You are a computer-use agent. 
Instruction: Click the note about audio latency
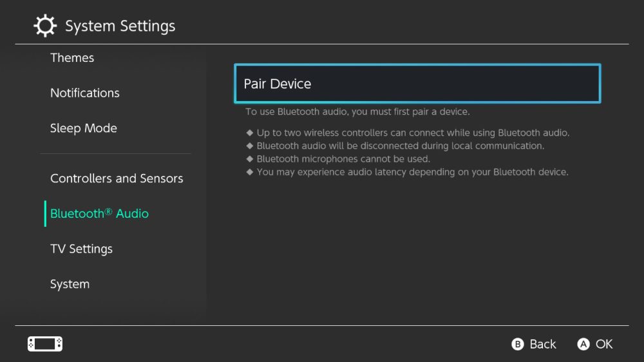[412, 172]
